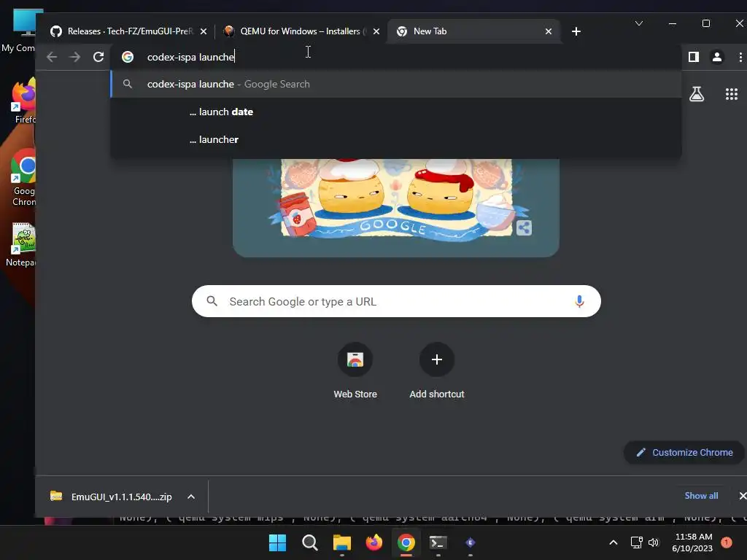
Task: Open the Windows Start menu
Action: [277, 542]
